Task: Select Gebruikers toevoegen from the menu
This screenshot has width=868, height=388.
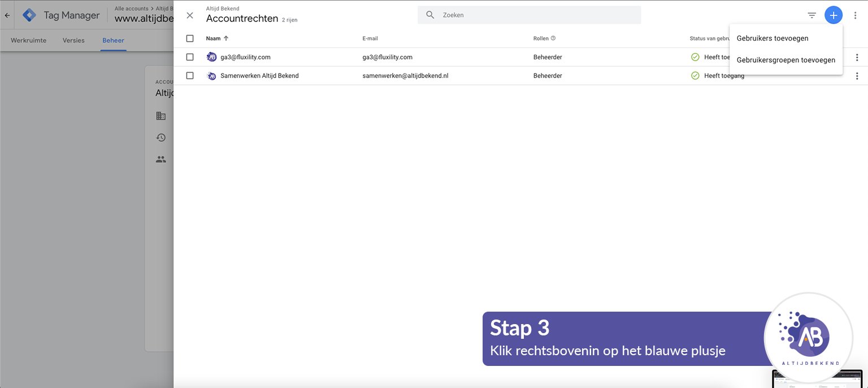Action: click(772, 38)
